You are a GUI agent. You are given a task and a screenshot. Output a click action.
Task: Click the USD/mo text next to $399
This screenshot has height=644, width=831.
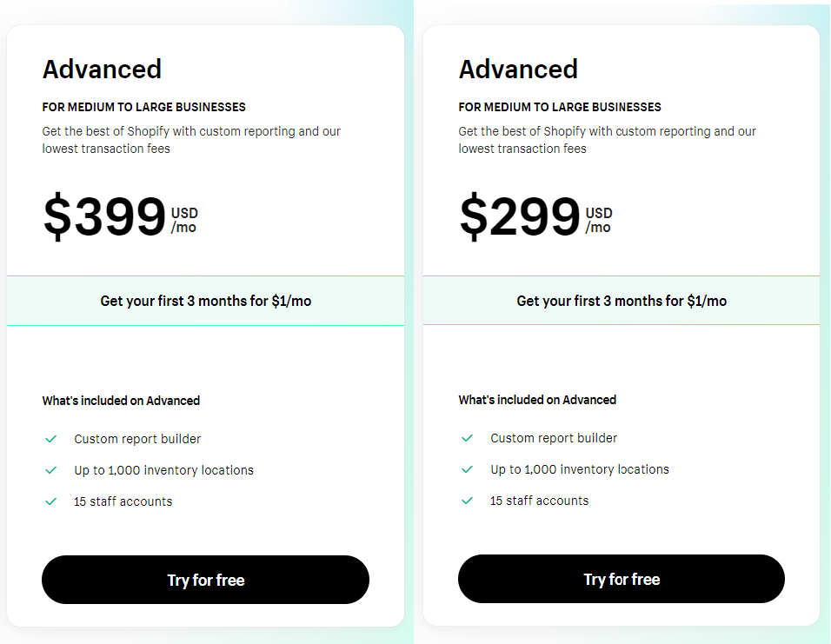pyautogui.click(x=184, y=216)
